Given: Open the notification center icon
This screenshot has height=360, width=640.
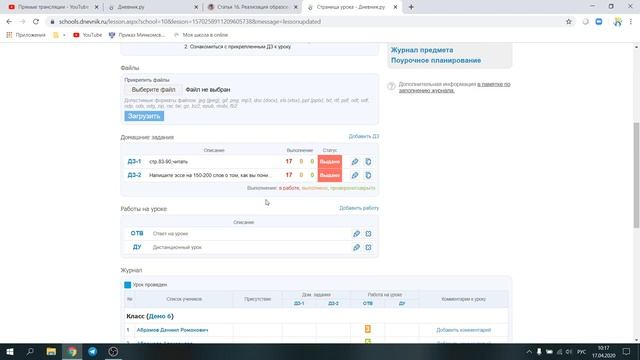Looking at the screenshot, I should [626, 351].
